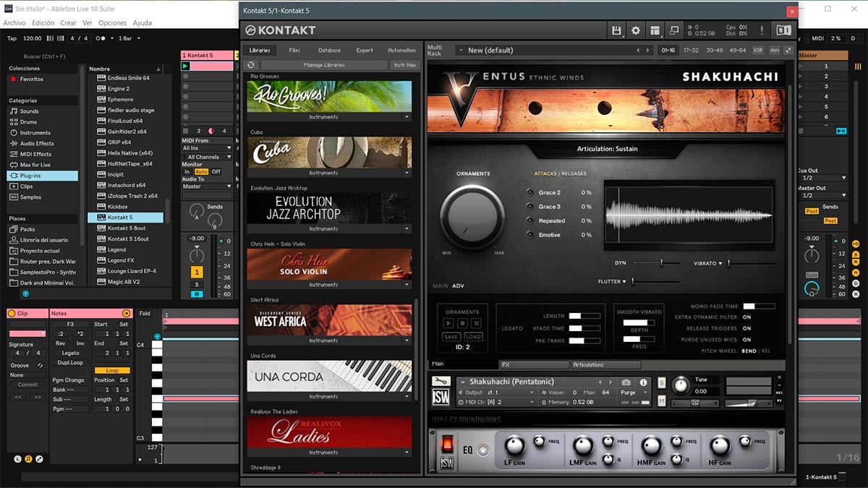Screen dimensions: 868x488
Task: Click the rack minimize arrows icon
Action: (x=788, y=51)
